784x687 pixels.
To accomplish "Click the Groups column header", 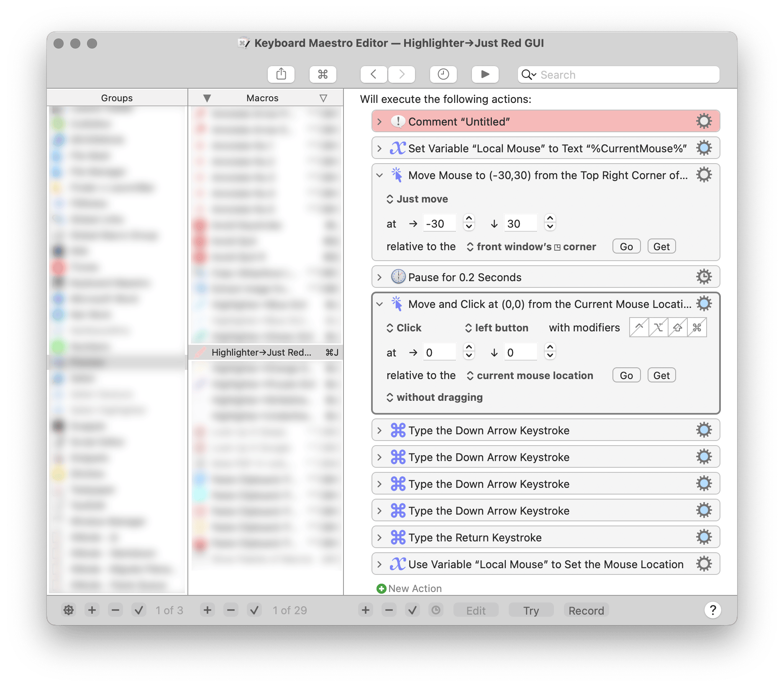I will pos(117,98).
